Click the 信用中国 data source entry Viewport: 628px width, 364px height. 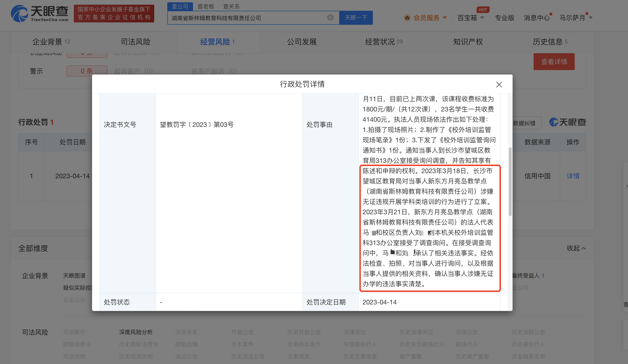point(537,176)
